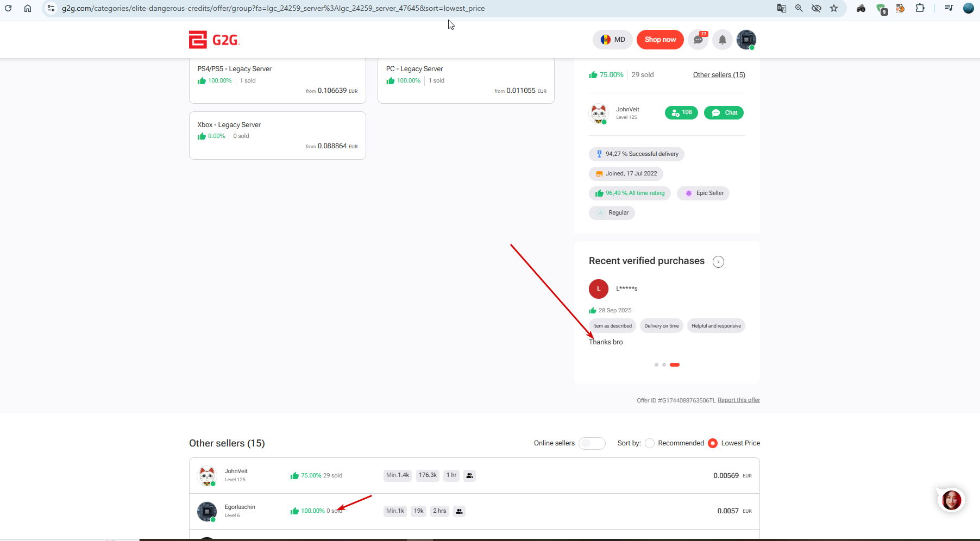Click the active red carousel indicator
Screen dimensions: 980x541
pyautogui.click(x=675, y=365)
